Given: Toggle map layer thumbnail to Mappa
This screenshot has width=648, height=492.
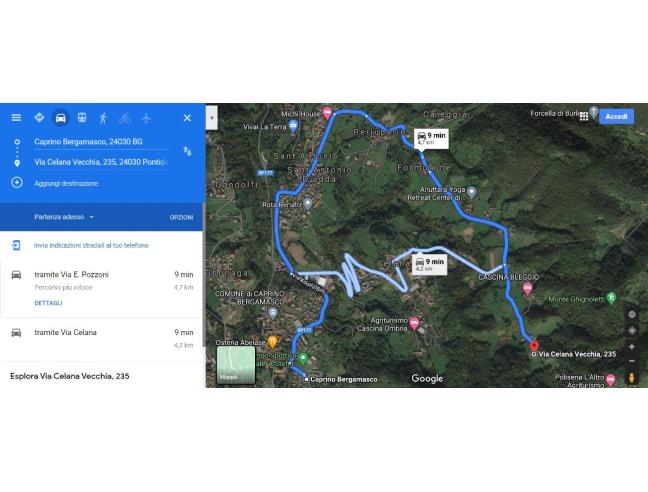Looking at the screenshot, I should point(236,365).
